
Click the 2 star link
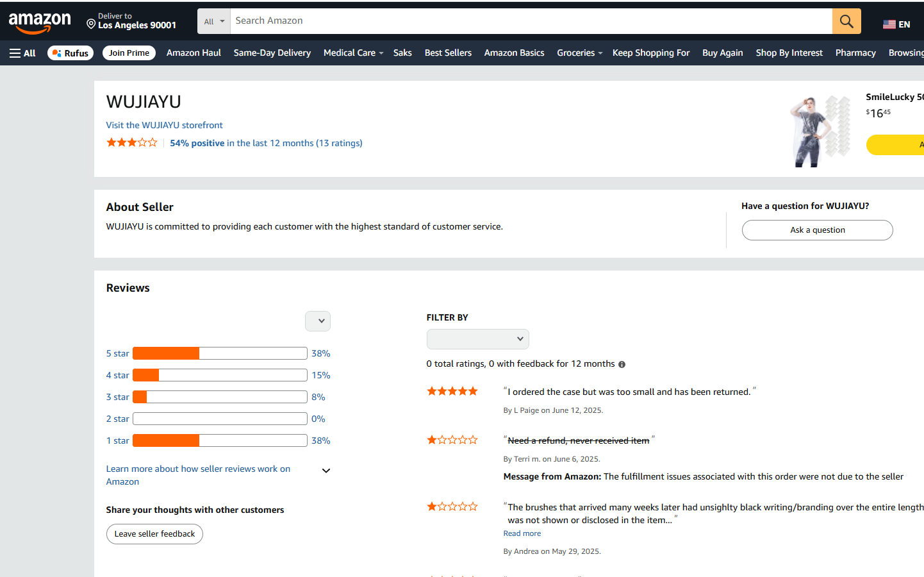[118, 419]
